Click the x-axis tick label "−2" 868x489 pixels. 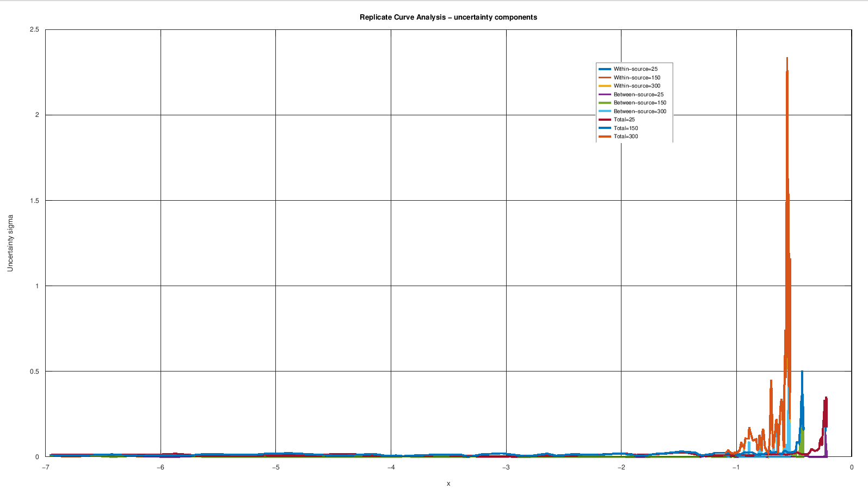621,467
